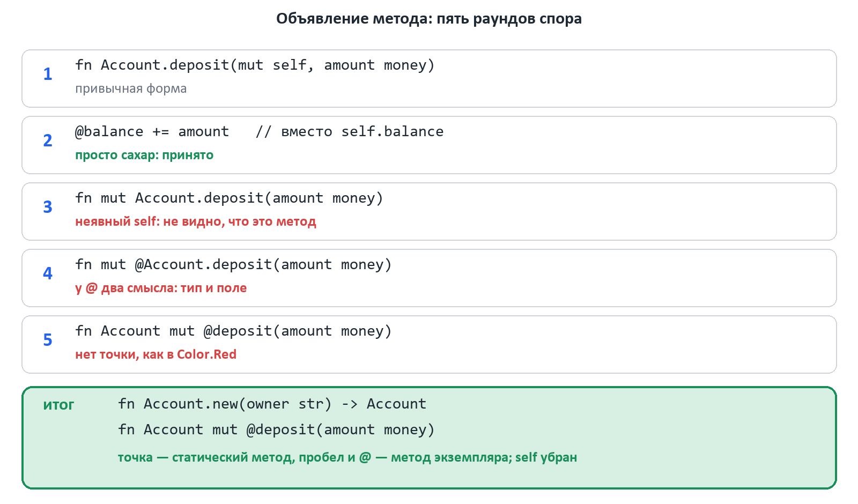Select code 'fn Account.new(owner str) -> Account'

(272, 404)
